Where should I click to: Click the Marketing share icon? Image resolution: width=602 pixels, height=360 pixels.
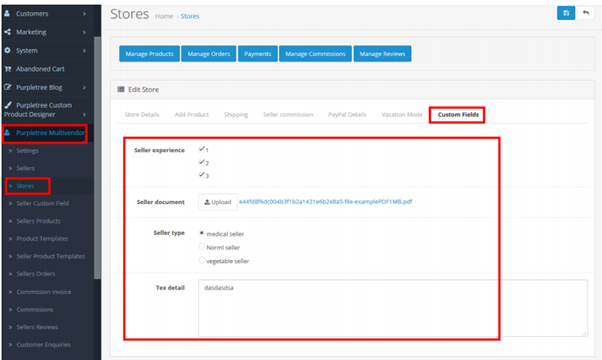(x=7, y=32)
